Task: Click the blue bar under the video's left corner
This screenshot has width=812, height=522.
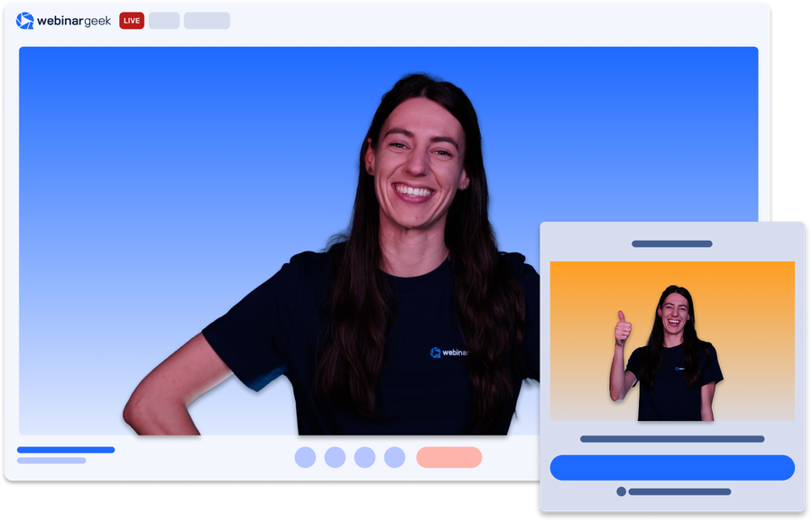Action: tap(66, 450)
